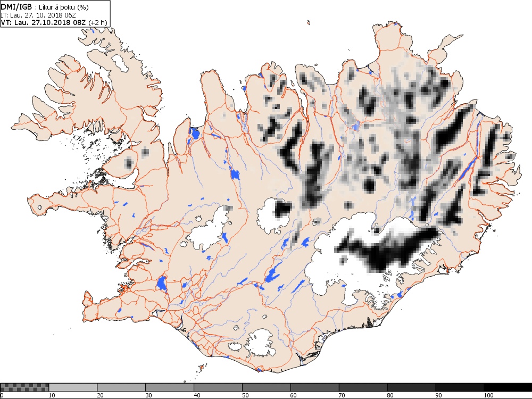
Task: Select the 60–70 legend swatch
Action: [x=314, y=387]
